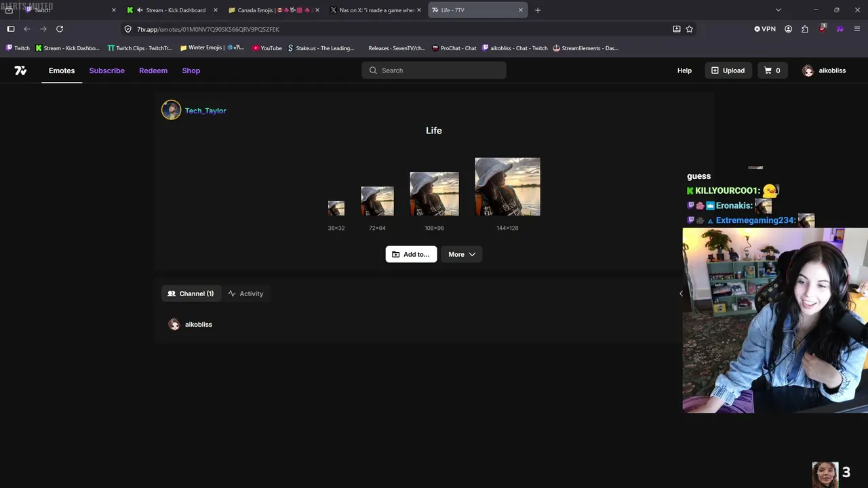
Task: Open the browser hamburger menu
Action: [857, 29]
